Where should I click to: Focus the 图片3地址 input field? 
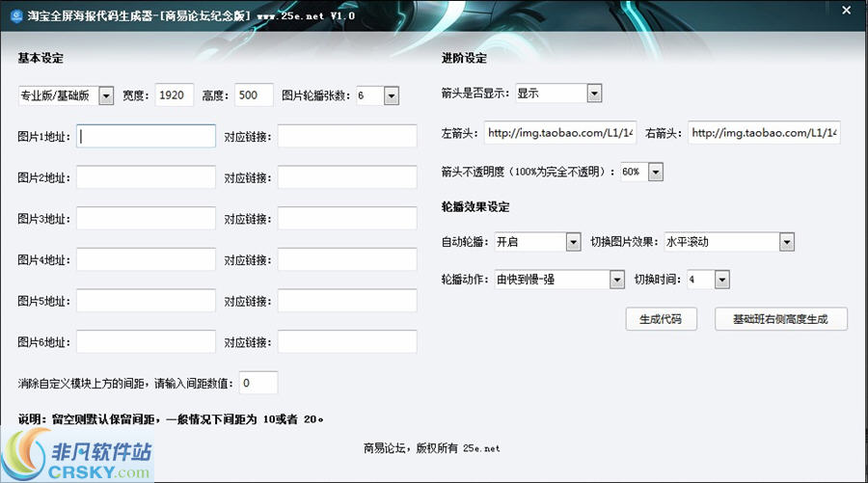147,219
